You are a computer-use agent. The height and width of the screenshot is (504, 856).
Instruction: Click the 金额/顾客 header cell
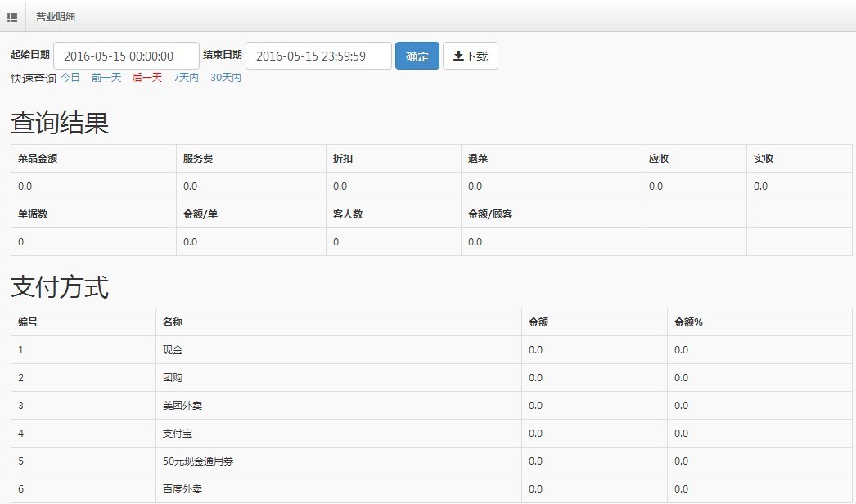[x=490, y=214]
